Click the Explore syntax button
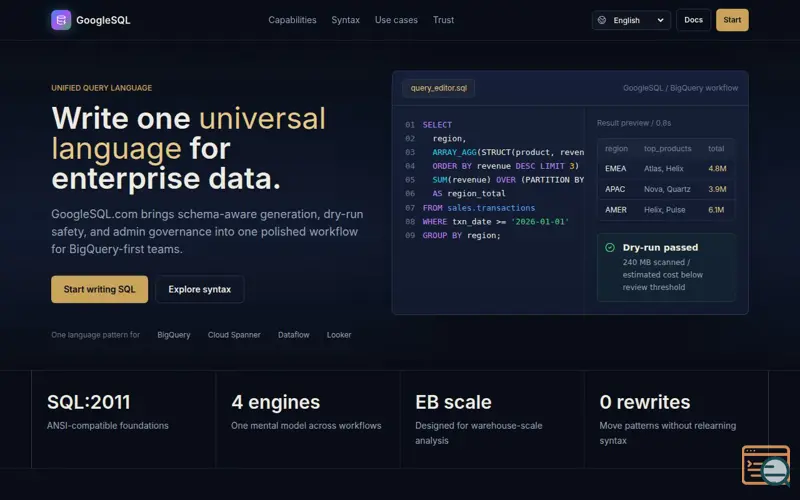This screenshot has height=500, width=800. tap(199, 289)
